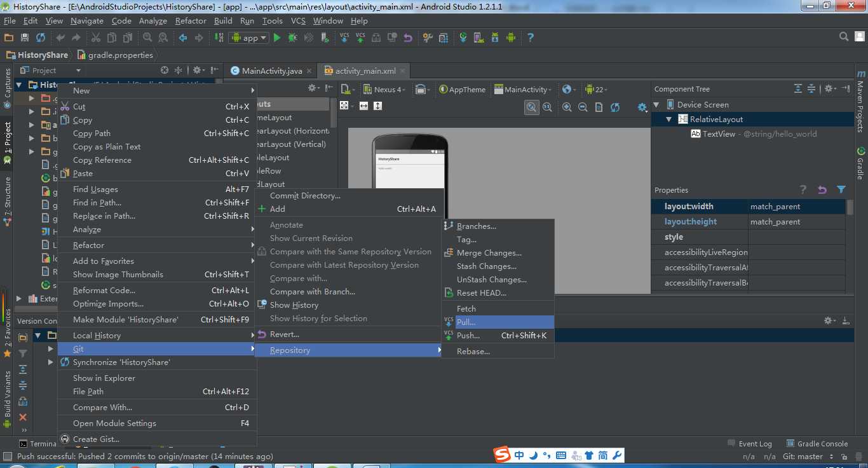868x468 pixels.
Task: Click the gradle.properties breadcrumb
Action: point(115,55)
